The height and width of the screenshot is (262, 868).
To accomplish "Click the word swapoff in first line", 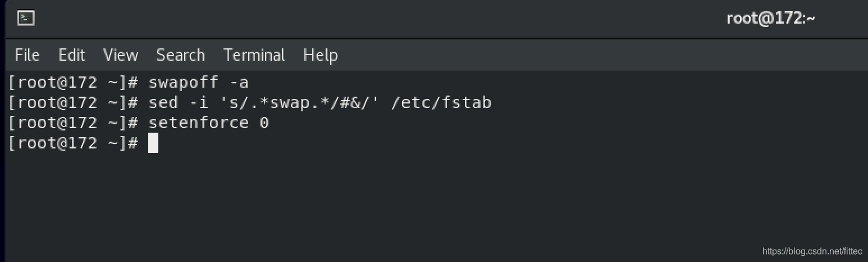I will 183,83.
